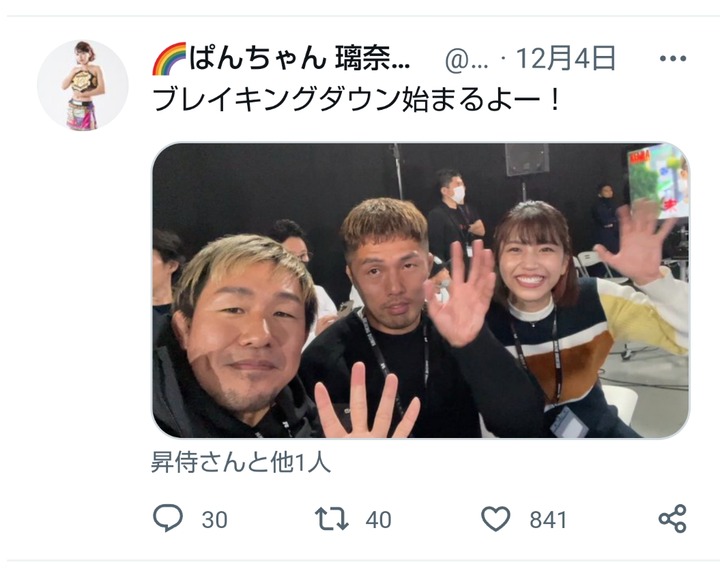Screen dimensions: 720x569
Task: Click the retweet arrows icon
Action: pos(332,519)
